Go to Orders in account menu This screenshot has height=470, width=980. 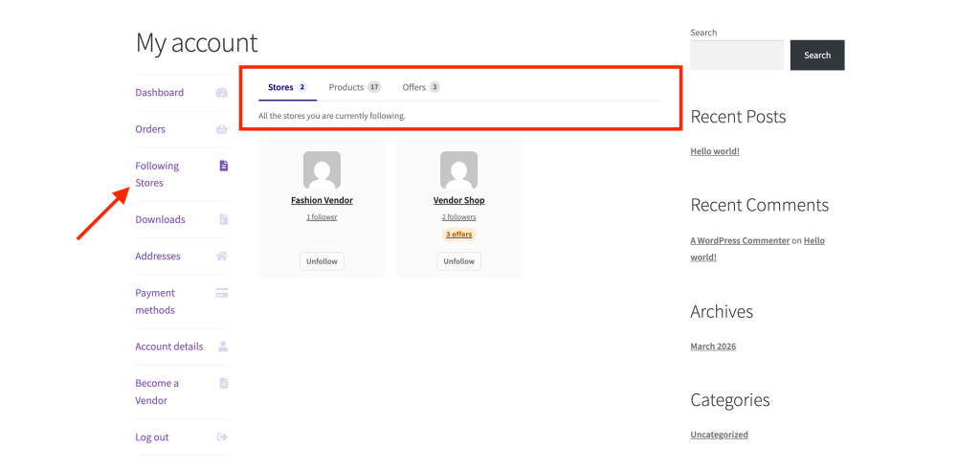point(150,129)
